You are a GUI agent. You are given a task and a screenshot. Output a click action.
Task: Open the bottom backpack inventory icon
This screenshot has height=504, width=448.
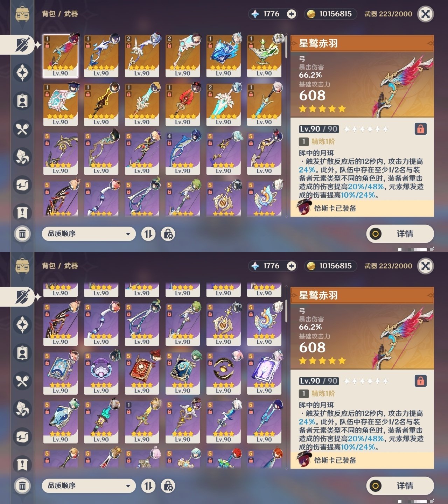point(22,266)
